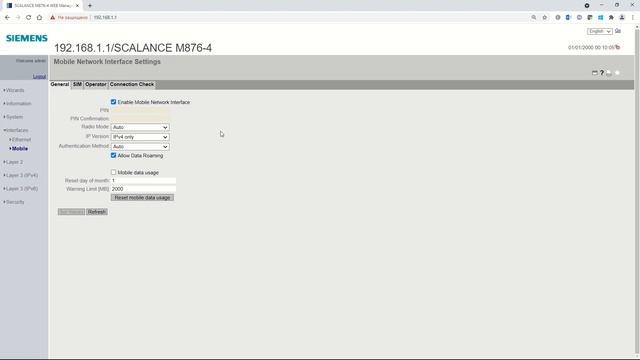The height and width of the screenshot is (360, 640).
Task: Open the IP Version dropdown
Action: point(140,137)
